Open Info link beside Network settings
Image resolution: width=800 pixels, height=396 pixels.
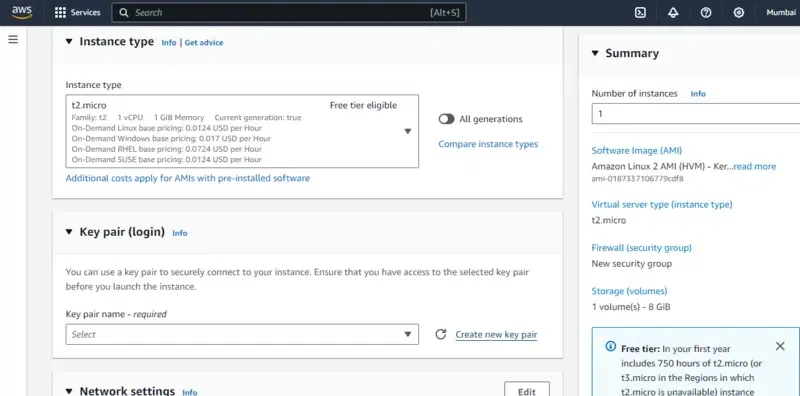190,392
